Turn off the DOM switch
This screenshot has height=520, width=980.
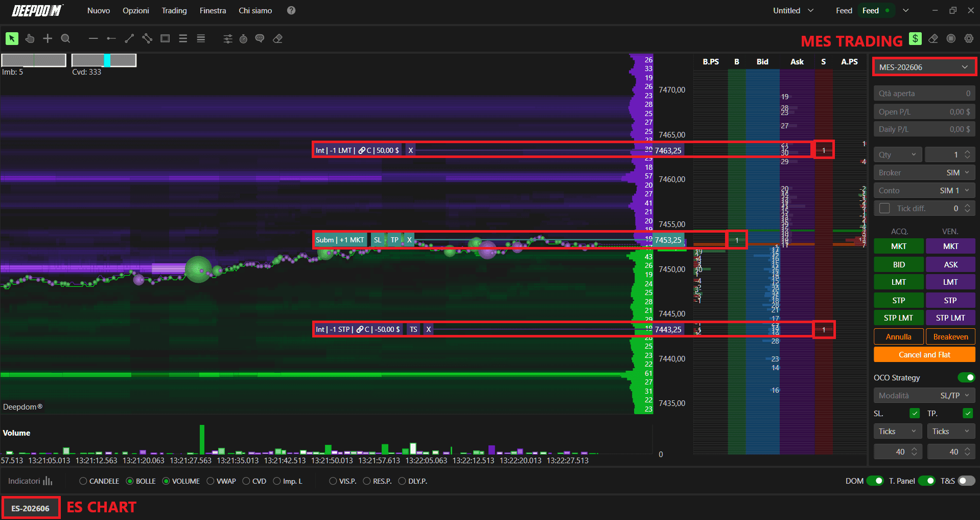click(x=875, y=481)
